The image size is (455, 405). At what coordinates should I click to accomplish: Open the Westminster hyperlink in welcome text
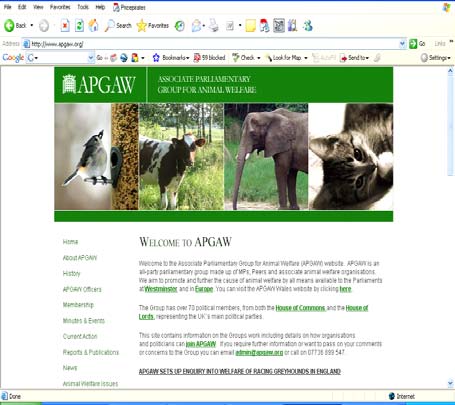161,289
